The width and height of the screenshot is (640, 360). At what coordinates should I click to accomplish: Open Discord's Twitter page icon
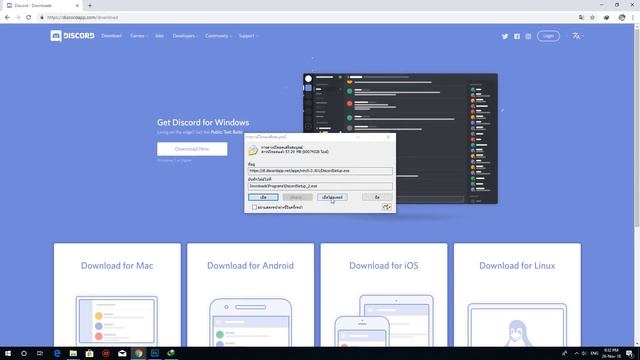[x=505, y=36]
